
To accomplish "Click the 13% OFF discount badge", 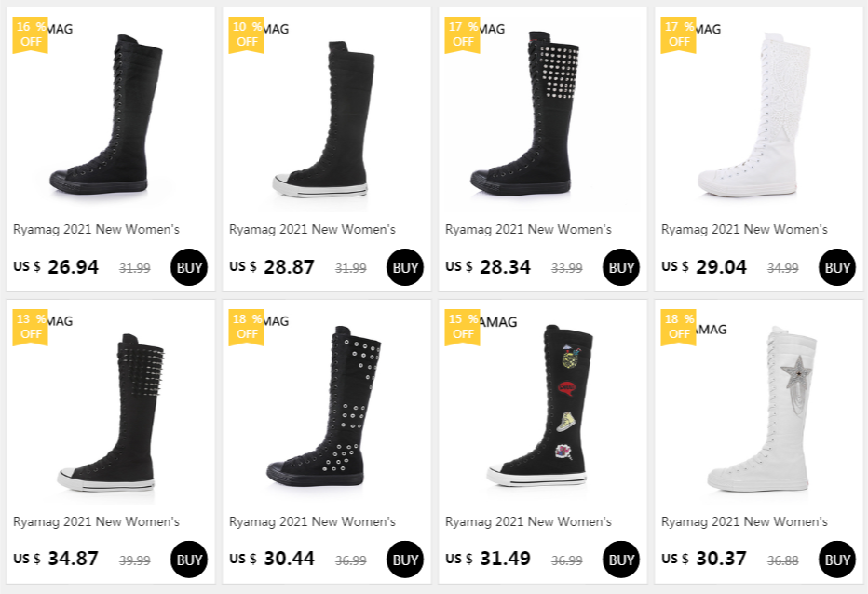I will tap(30, 327).
